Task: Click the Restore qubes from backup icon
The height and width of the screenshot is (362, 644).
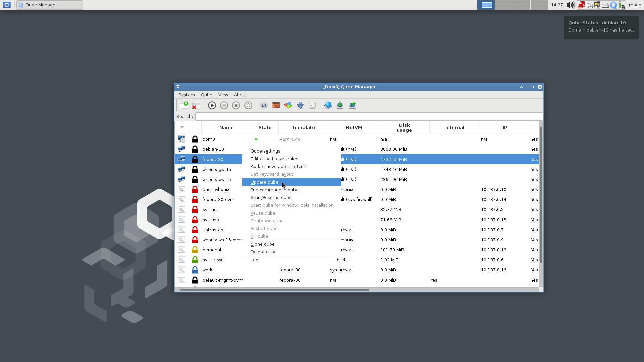Action: pos(352,105)
